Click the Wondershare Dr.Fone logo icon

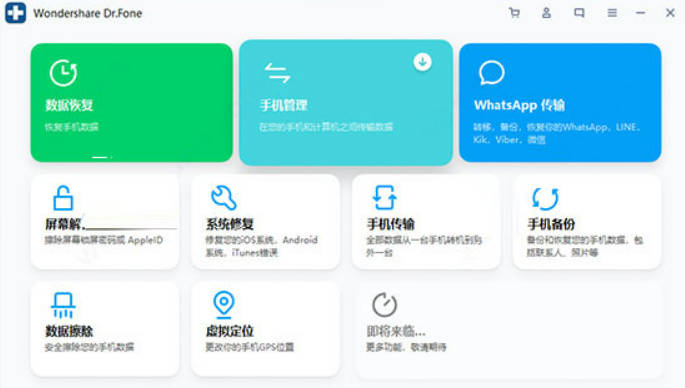click(15, 13)
